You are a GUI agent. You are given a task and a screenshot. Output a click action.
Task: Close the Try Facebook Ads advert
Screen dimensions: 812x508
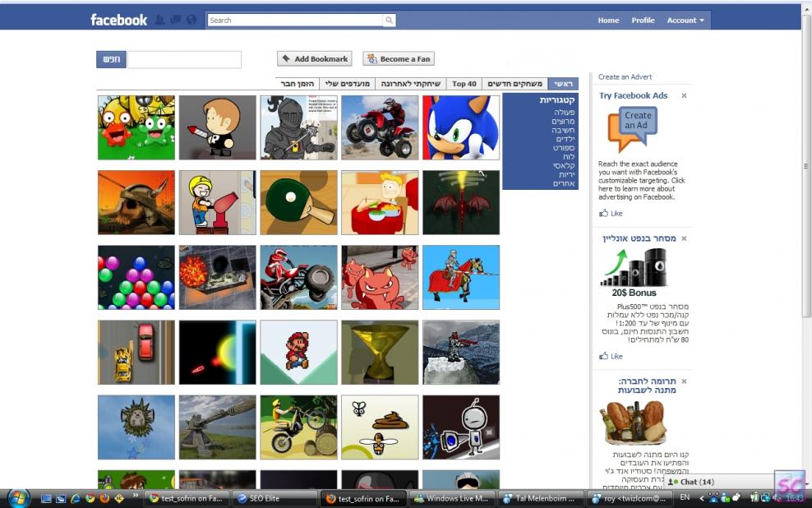pyautogui.click(x=684, y=96)
